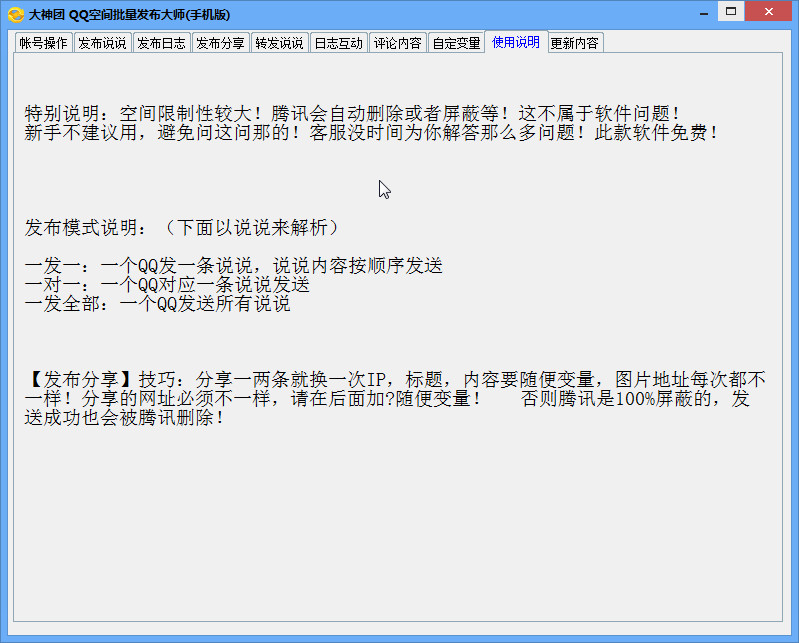Click the window title text 大神团 QQ空间批量发布大师
This screenshot has height=643, width=799.
(x=129, y=15)
